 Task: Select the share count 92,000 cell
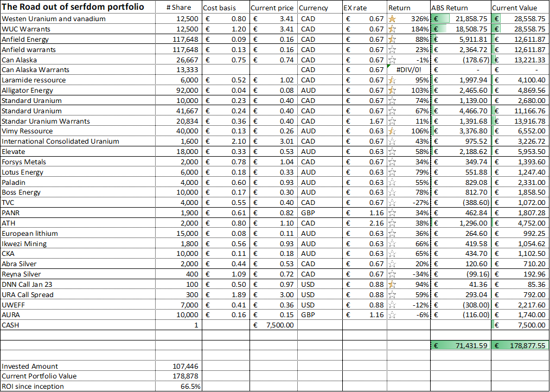click(x=178, y=91)
